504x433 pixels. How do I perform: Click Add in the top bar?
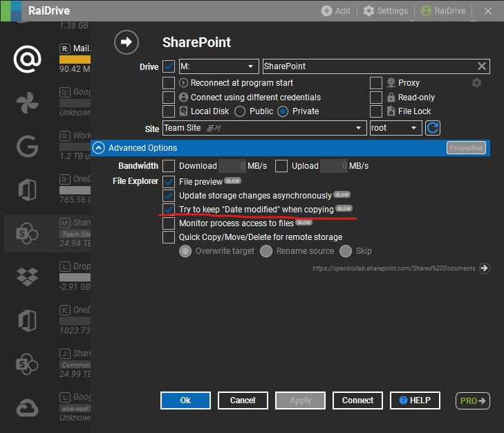(x=336, y=11)
